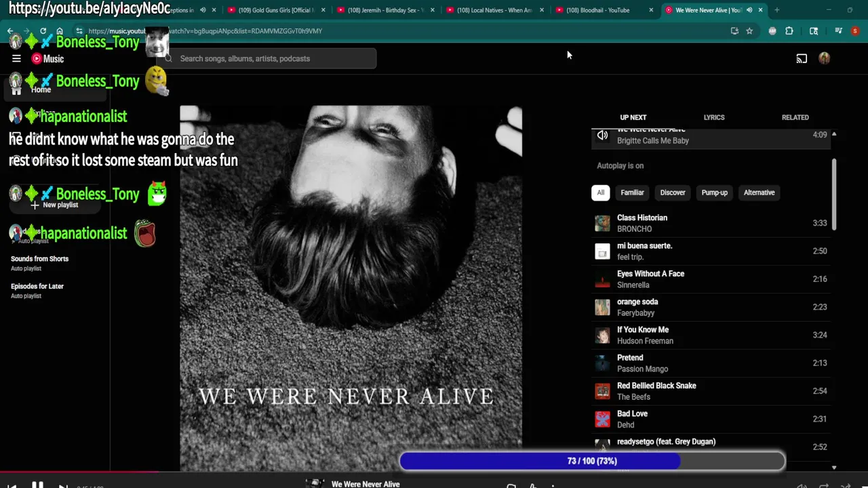868x488 pixels.
Task: Click the now-playing speaker icon in queue
Action: 602,136
